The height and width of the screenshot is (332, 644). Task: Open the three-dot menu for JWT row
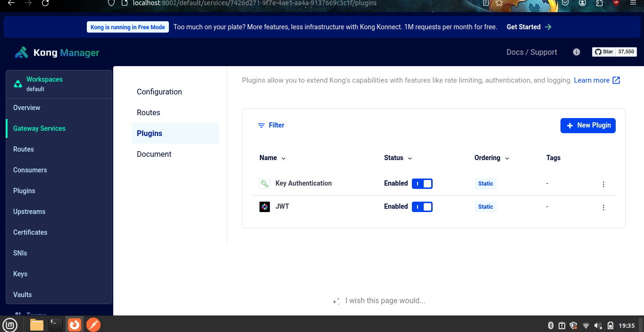coord(603,207)
